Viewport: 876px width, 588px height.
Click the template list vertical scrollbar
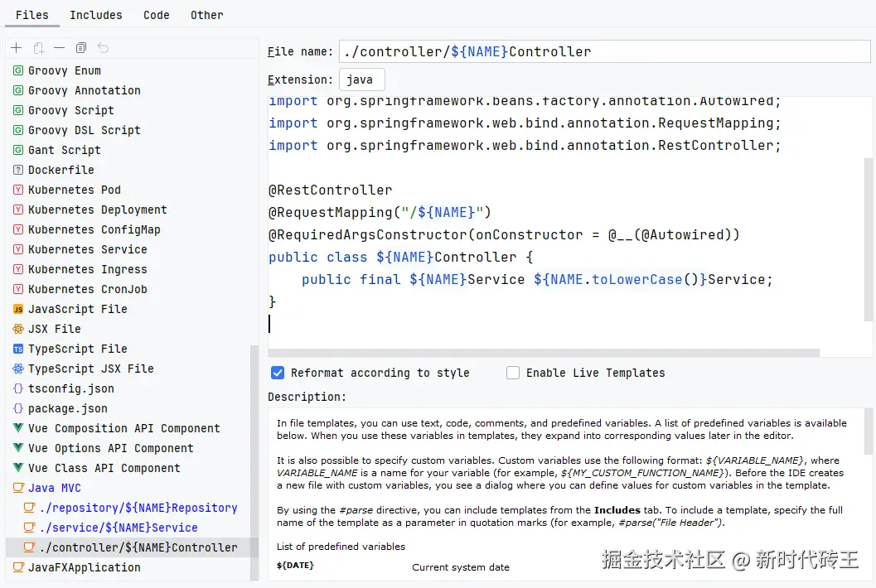(254, 462)
